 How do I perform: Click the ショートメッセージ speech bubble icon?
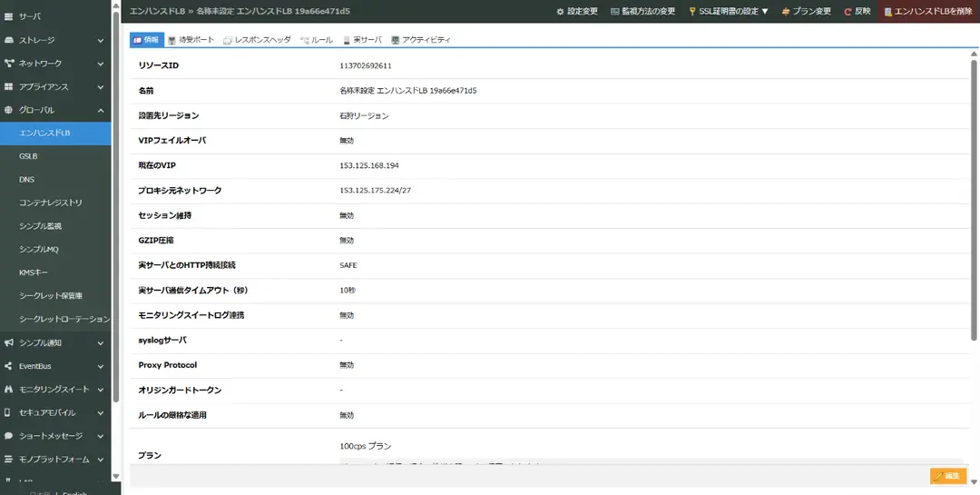[9, 436]
